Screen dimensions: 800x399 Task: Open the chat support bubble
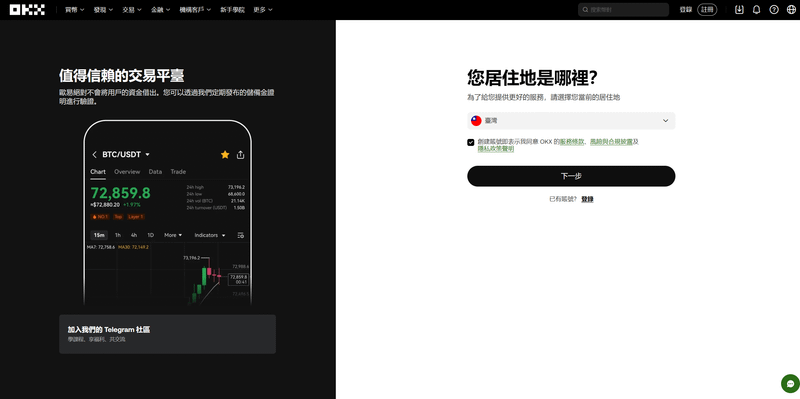pyautogui.click(x=790, y=383)
